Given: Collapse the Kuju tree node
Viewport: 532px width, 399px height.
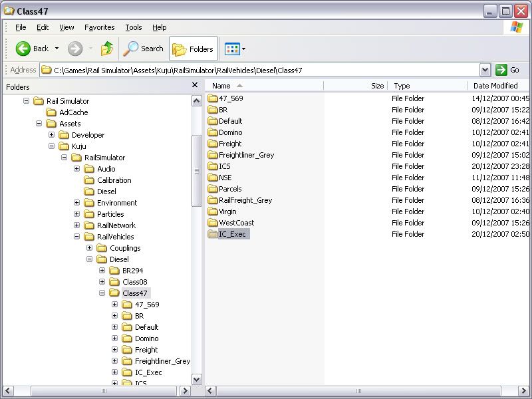Looking at the screenshot, I should point(51,146).
